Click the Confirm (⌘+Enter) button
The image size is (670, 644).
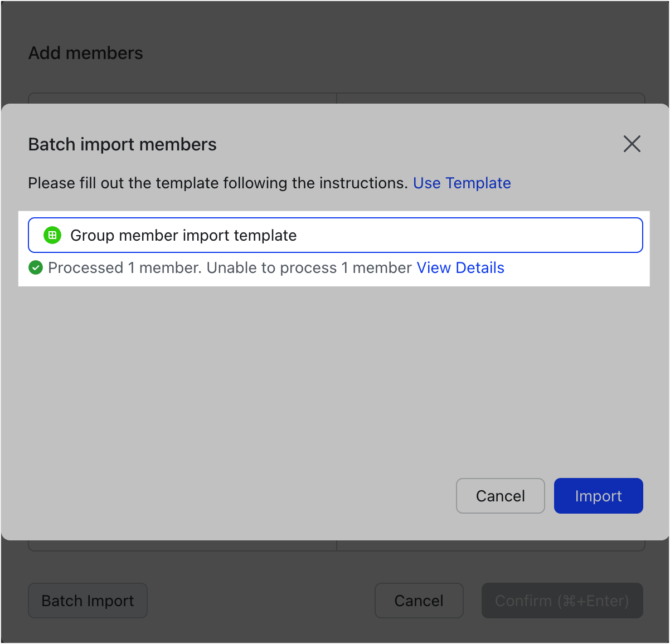click(562, 601)
